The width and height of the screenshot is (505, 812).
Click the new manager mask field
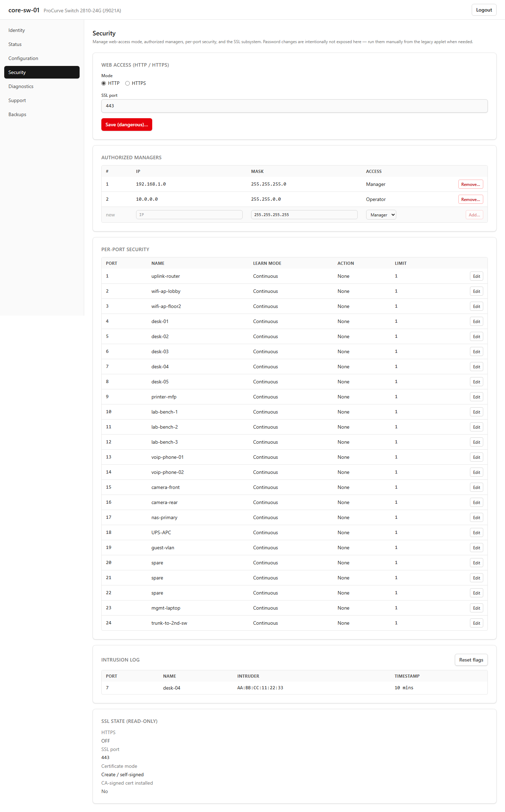304,215
